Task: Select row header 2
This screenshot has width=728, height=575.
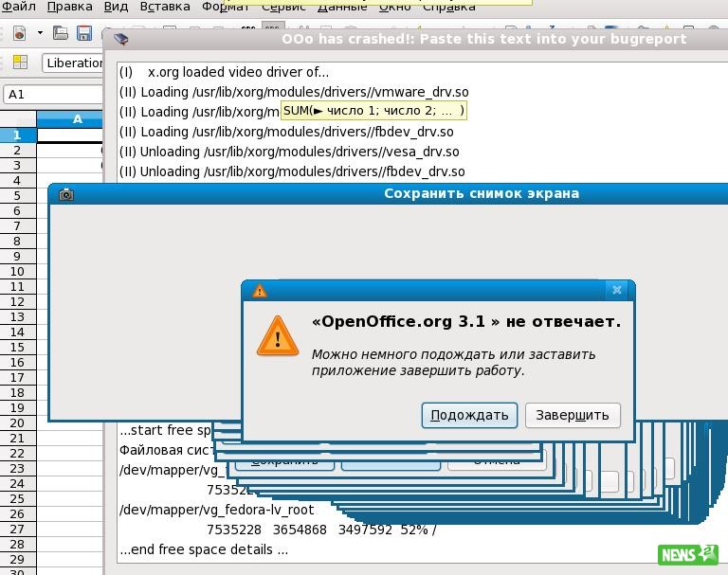Action: click(18, 151)
